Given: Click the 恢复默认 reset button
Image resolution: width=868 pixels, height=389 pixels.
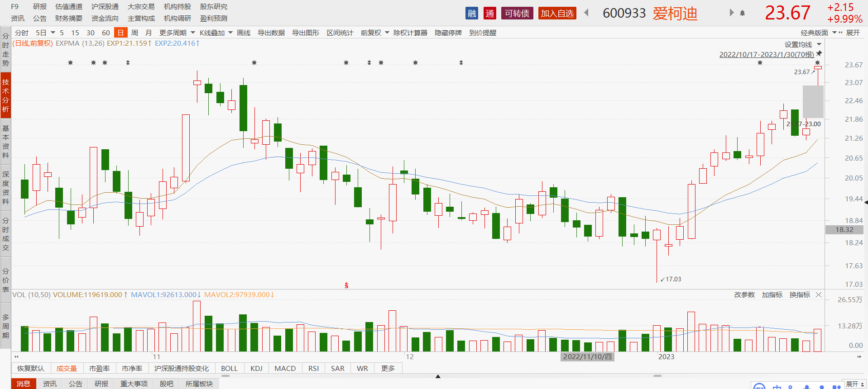Looking at the screenshot, I should [x=31, y=368].
